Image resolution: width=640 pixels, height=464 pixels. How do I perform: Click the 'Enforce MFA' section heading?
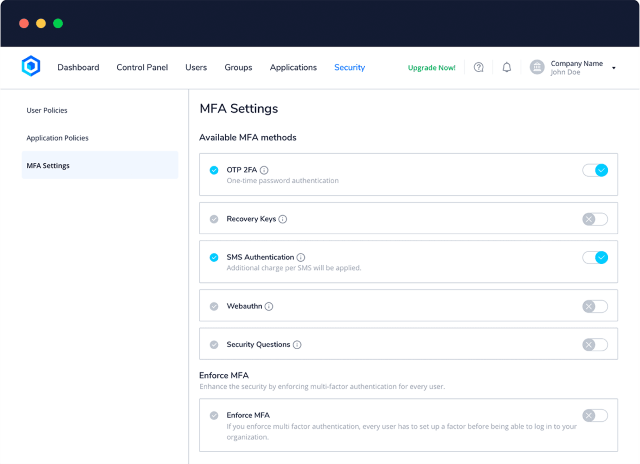224,375
